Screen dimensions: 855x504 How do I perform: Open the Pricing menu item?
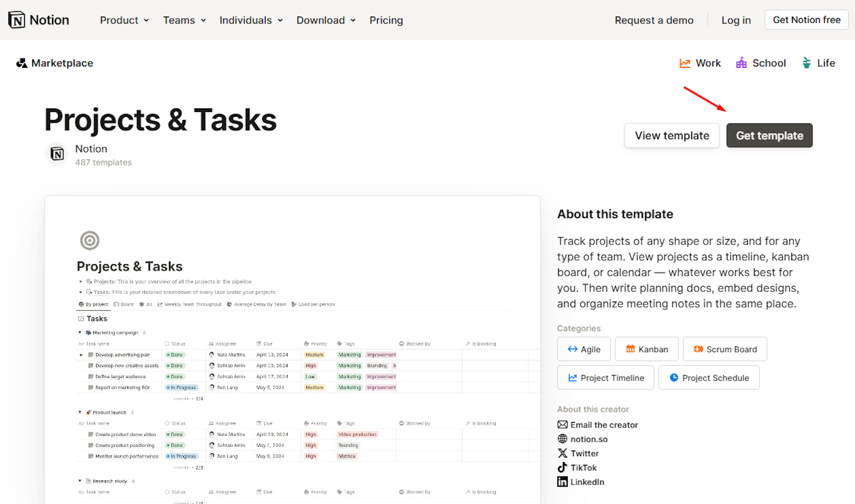pyautogui.click(x=386, y=20)
